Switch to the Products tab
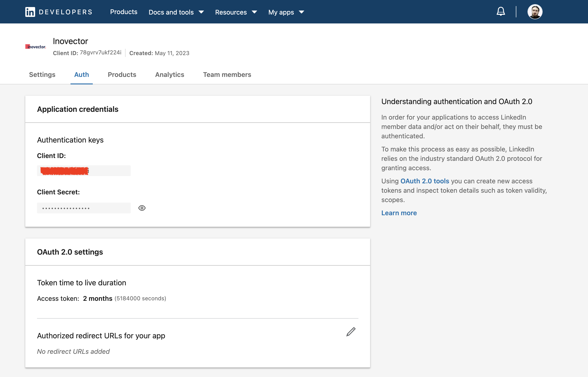 click(122, 74)
